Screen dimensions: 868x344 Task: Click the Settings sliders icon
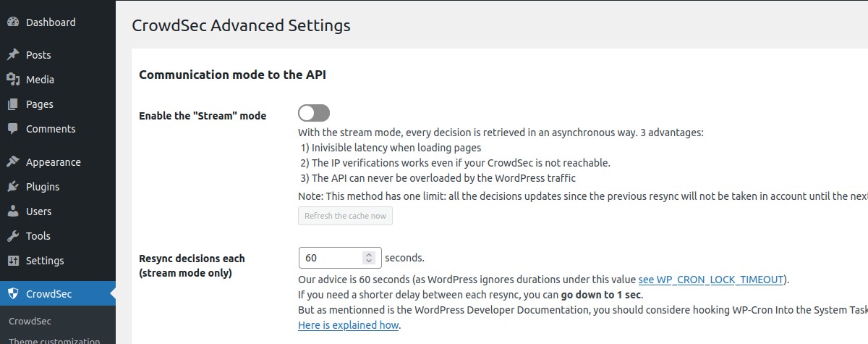coord(13,261)
